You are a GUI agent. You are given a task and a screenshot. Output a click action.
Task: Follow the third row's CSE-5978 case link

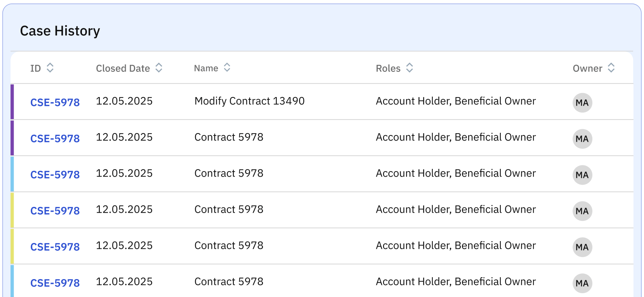tap(55, 175)
